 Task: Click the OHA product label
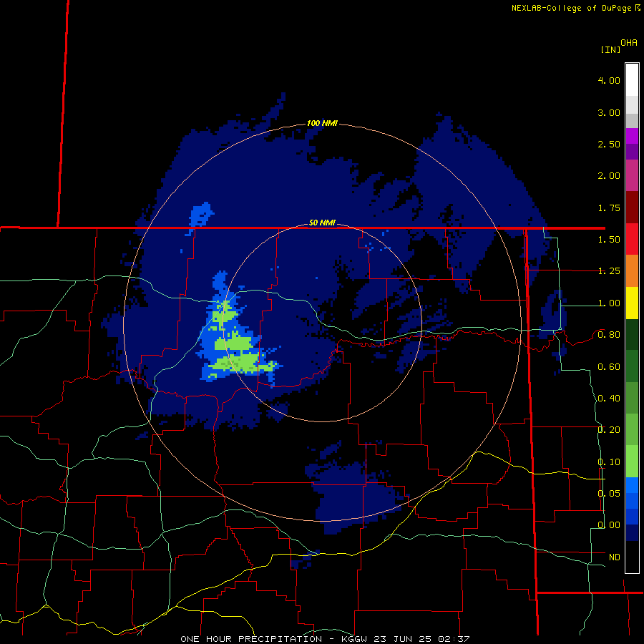629,43
